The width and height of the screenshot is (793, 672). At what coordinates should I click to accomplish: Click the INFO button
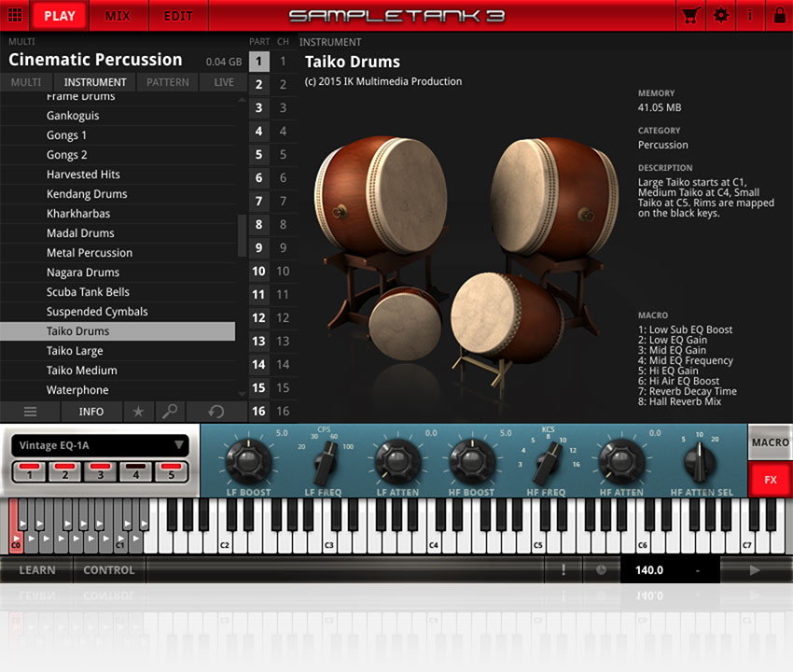[x=91, y=412]
